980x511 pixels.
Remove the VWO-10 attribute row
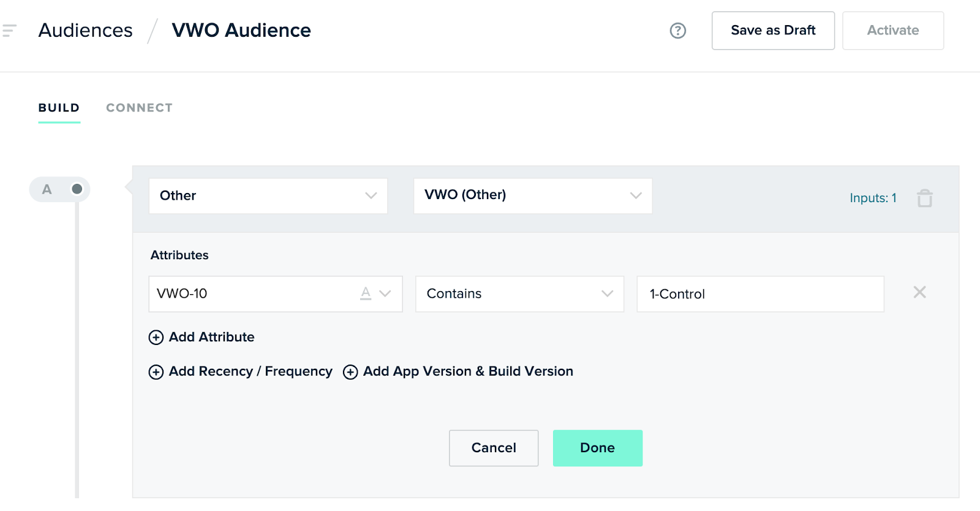point(919,292)
